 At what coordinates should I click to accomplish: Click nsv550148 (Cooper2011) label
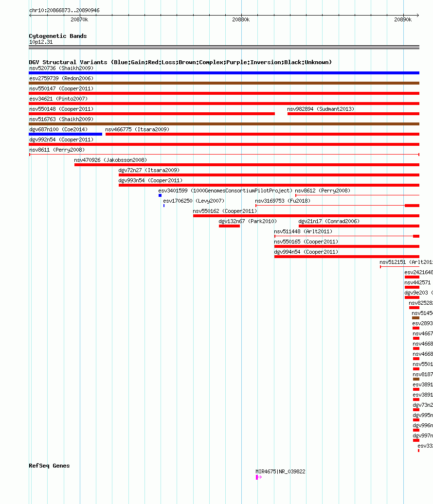coord(61,109)
